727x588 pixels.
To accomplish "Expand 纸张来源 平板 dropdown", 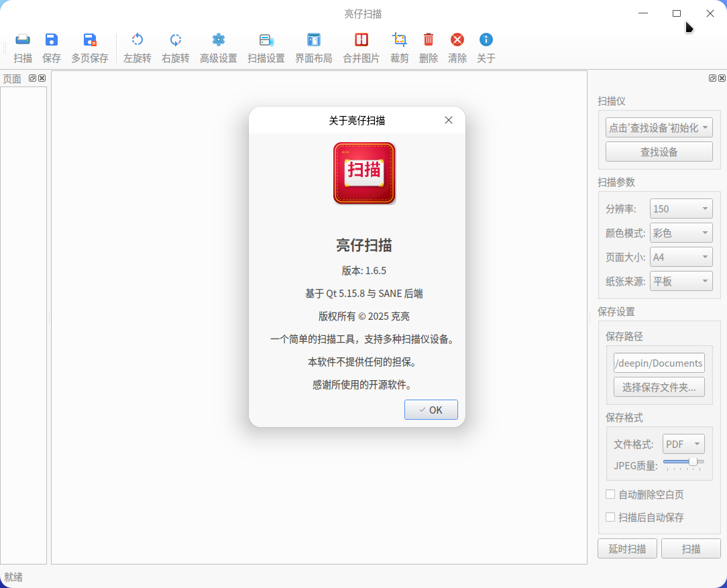I will point(681,281).
